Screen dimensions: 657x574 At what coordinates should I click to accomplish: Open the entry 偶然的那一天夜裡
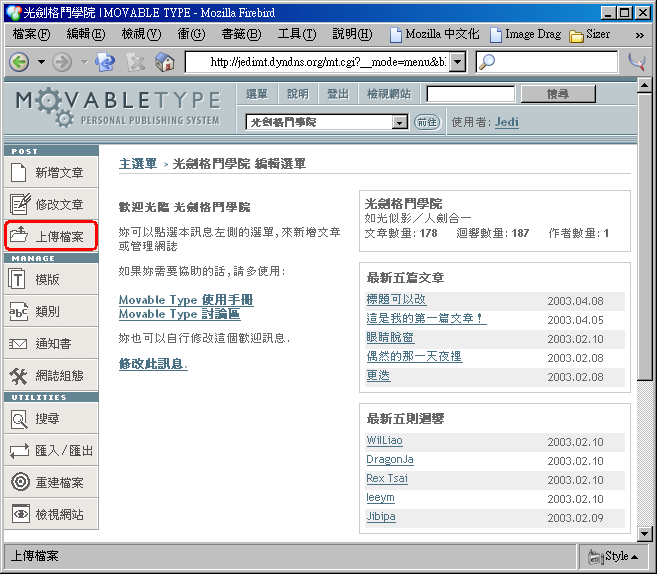coord(414,356)
